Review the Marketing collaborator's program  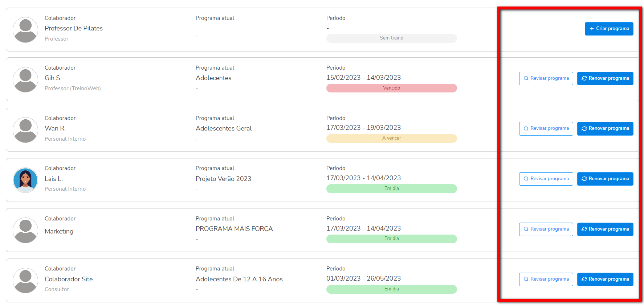(x=546, y=229)
